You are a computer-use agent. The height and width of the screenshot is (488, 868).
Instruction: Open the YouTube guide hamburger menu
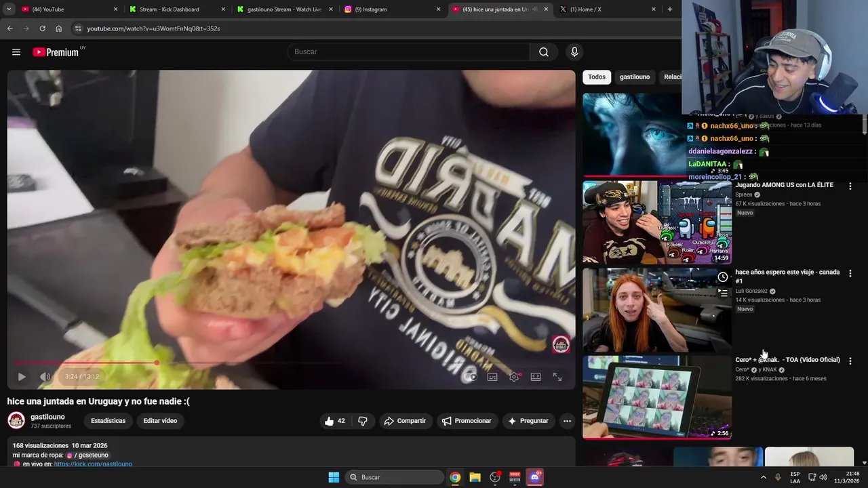(16, 52)
